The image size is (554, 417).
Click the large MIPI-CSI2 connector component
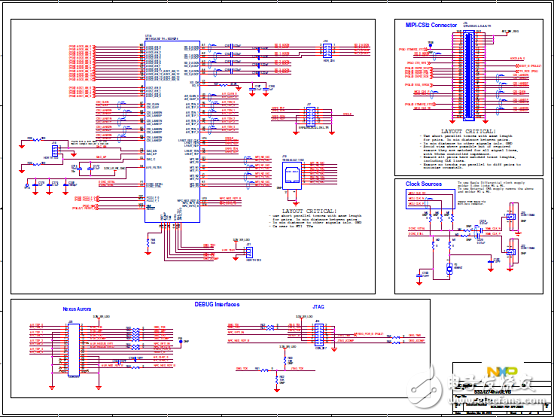pyautogui.click(x=468, y=75)
